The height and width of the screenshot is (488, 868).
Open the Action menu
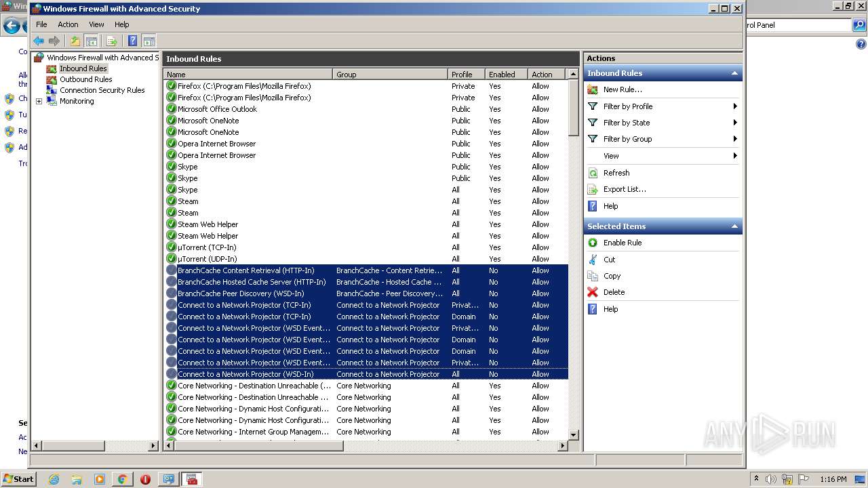[x=68, y=24]
